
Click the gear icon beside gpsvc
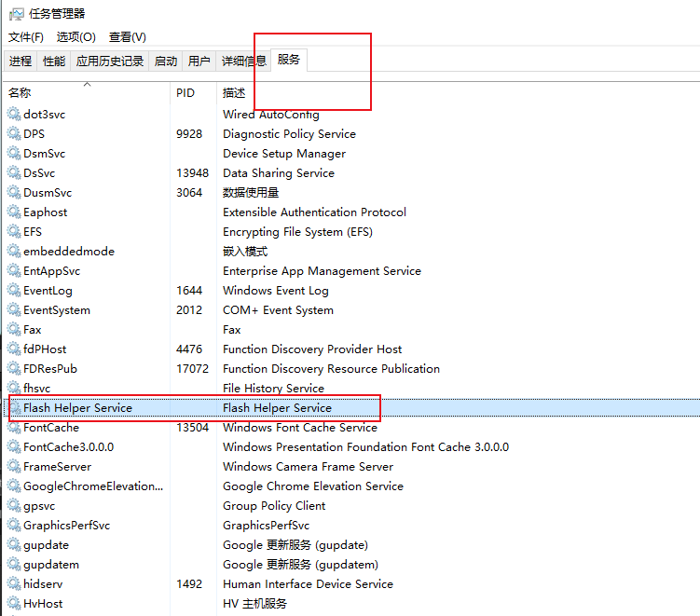tap(14, 506)
